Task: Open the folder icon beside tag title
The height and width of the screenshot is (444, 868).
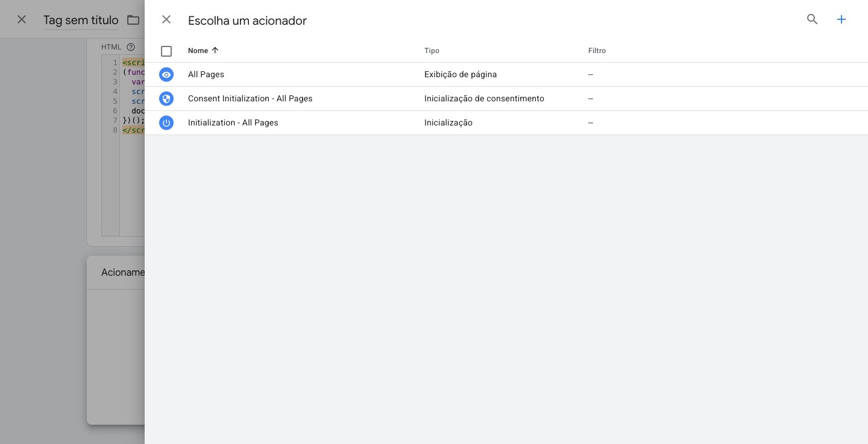Action: 133,20
